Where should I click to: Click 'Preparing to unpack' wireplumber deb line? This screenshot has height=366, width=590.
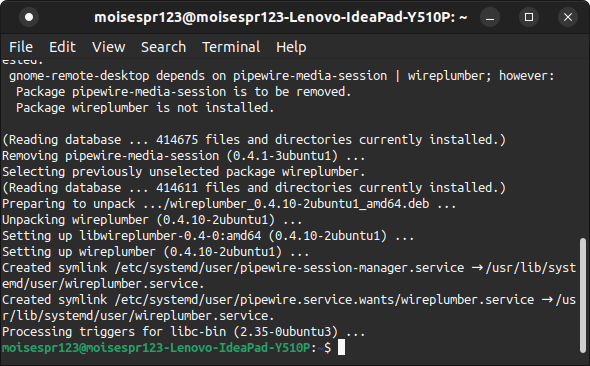click(x=229, y=204)
